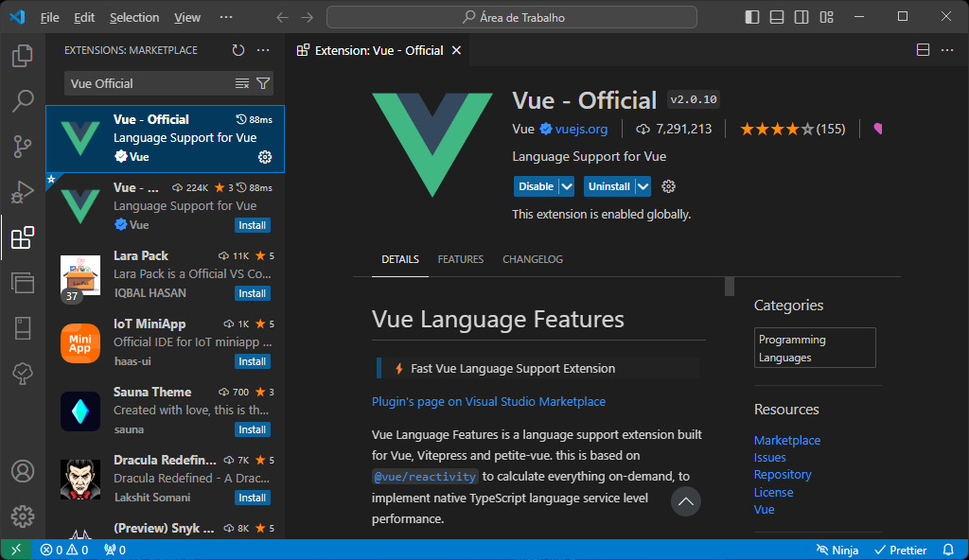Click the pink sponsor heart icon

(877, 129)
